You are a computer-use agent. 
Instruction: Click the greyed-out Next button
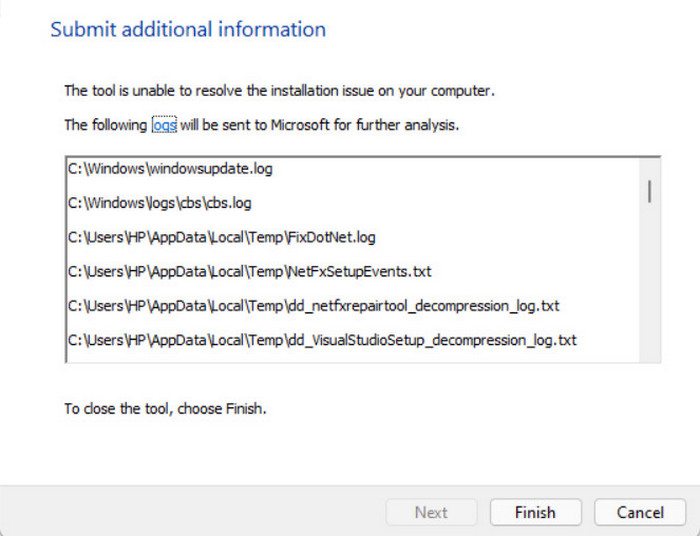(431, 512)
